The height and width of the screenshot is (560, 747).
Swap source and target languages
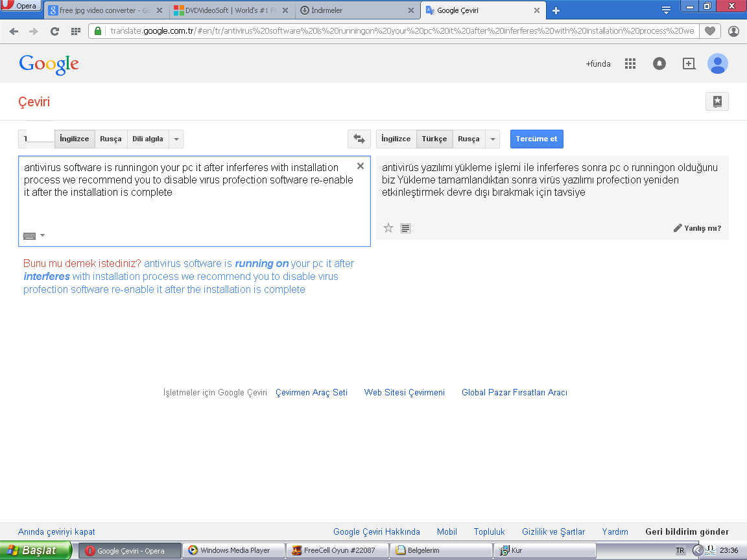coord(359,139)
